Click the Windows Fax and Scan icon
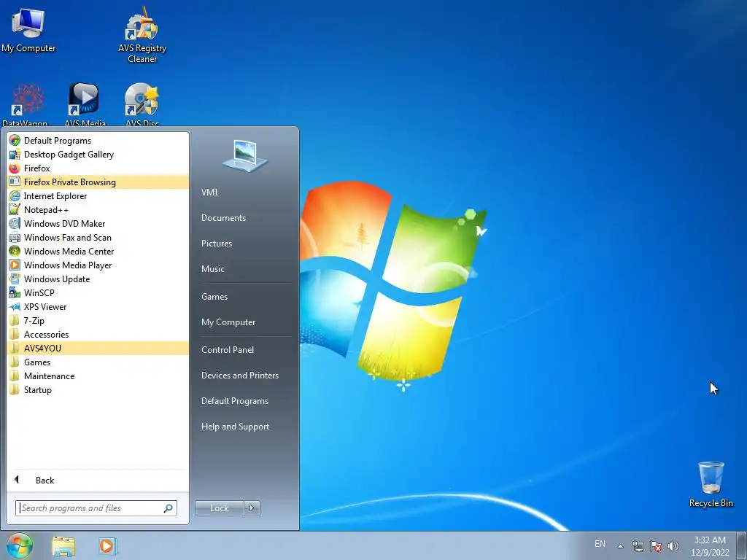Screen dimensions: 747x560 coord(15,237)
